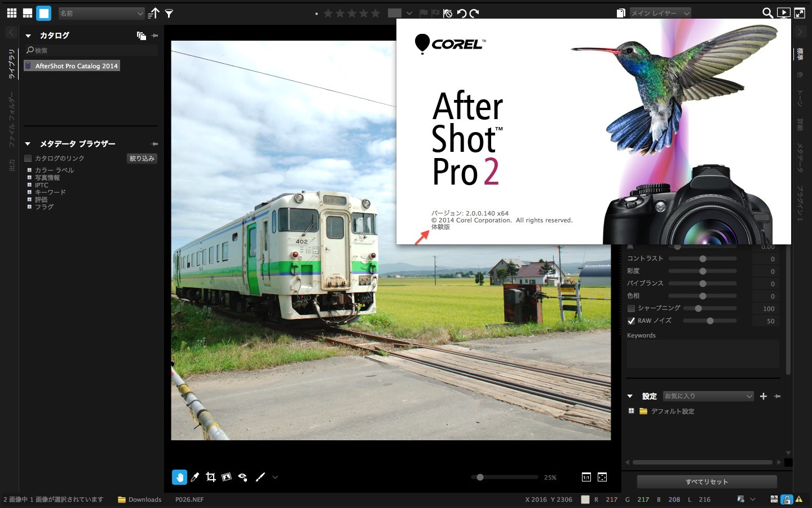Pin the catalog panel
812x508 pixels.
pos(155,36)
